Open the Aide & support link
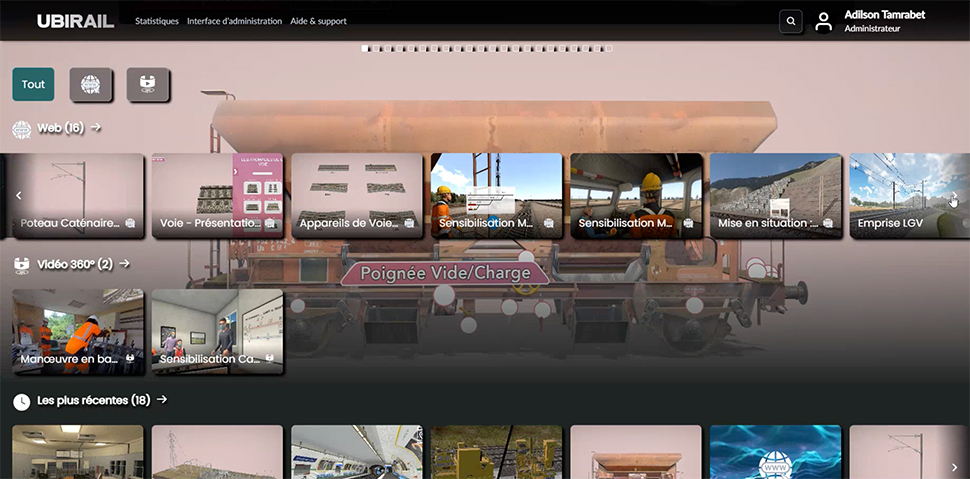This screenshot has height=479, width=970. [x=318, y=21]
